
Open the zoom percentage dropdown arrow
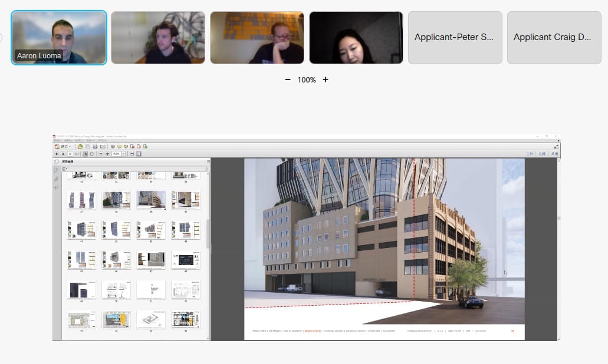(x=123, y=154)
